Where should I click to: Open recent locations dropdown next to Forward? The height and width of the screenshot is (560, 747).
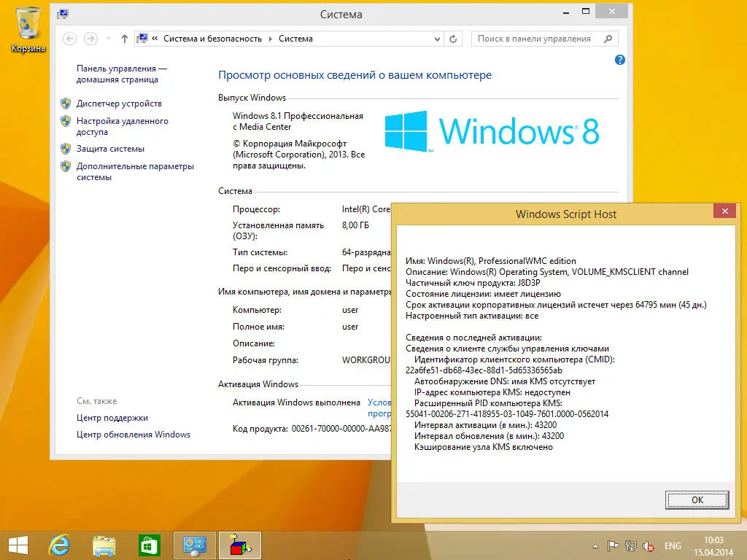tap(109, 39)
